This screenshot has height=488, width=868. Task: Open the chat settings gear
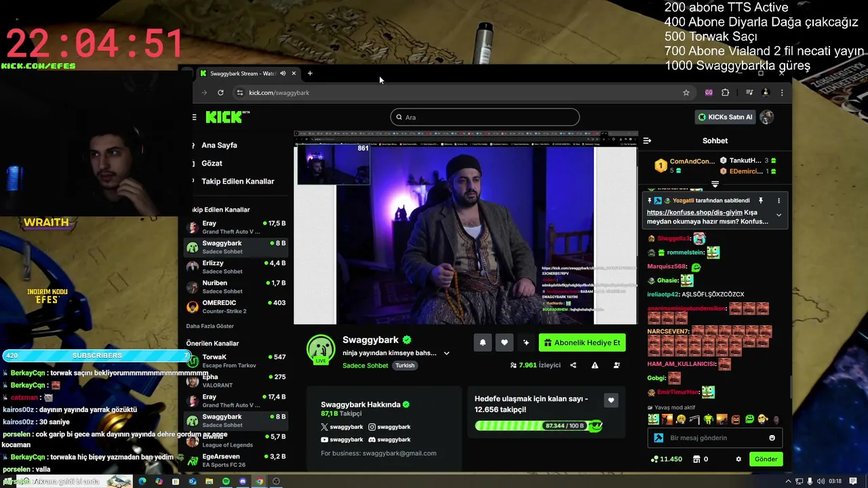click(738, 459)
